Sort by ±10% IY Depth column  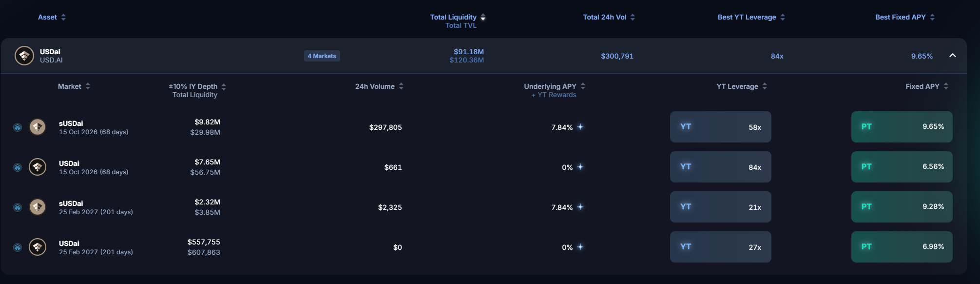pos(197,86)
